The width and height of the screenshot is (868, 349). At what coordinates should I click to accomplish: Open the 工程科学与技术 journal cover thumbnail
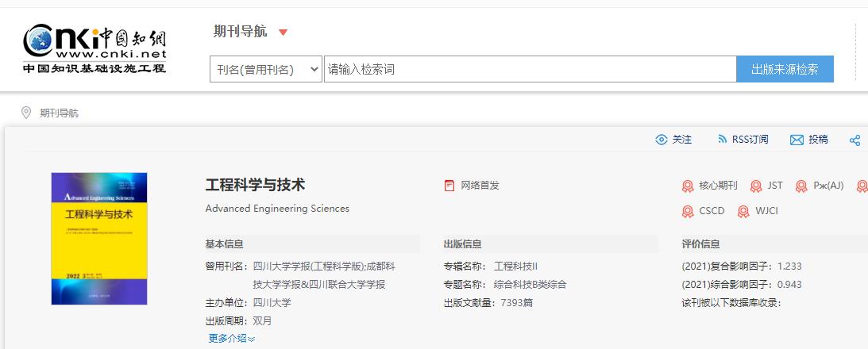click(x=99, y=239)
